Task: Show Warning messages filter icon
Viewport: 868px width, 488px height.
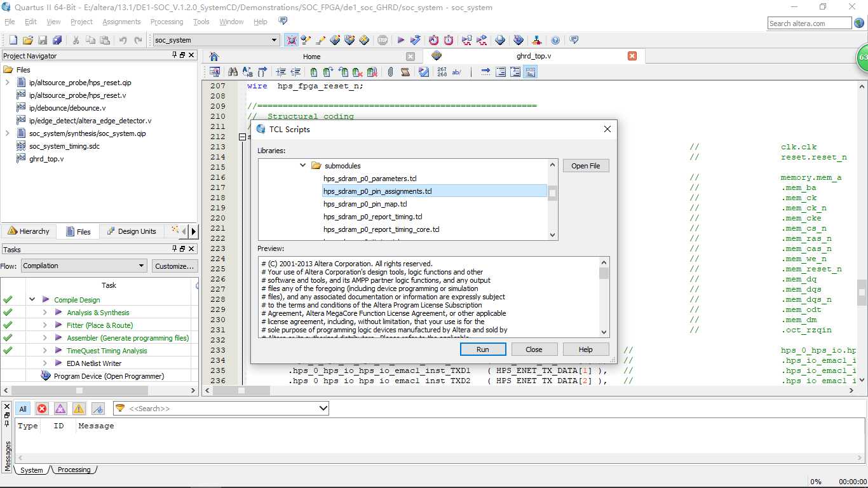Action: pos(79,409)
